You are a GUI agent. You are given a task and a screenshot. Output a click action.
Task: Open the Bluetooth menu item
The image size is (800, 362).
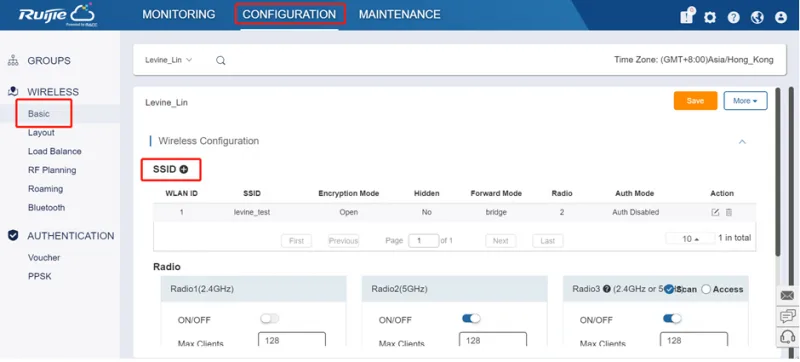pyautogui.click(x=46, y=208)
